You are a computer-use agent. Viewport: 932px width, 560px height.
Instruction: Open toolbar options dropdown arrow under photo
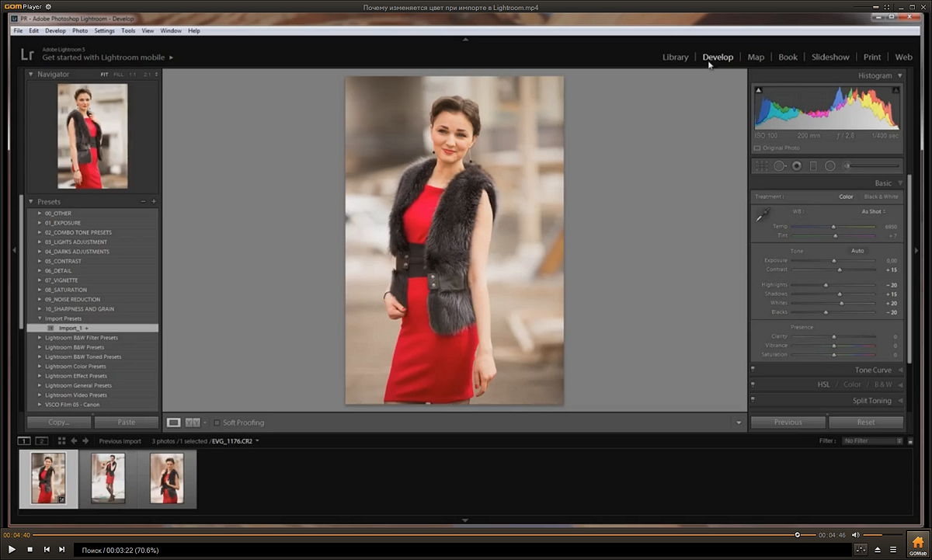coord(739,423)
